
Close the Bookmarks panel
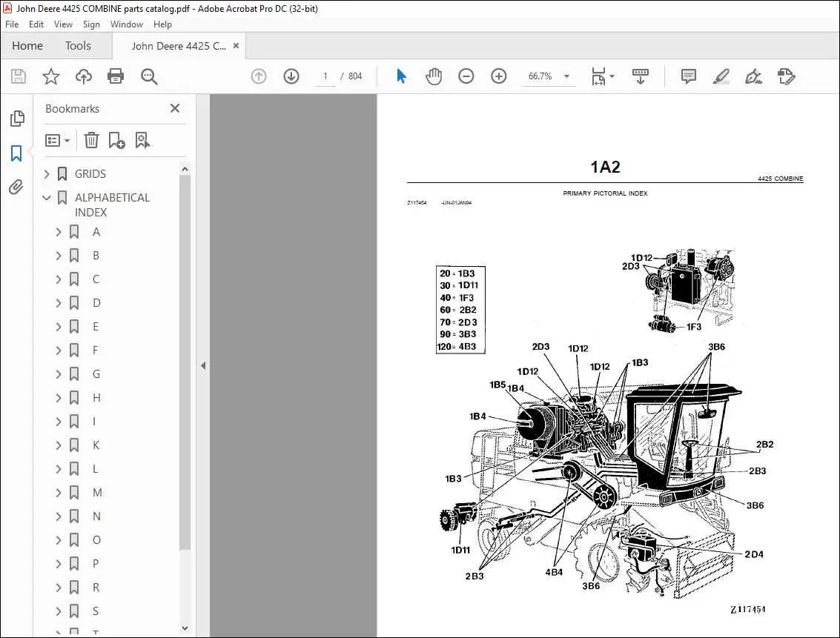point(175,108)
